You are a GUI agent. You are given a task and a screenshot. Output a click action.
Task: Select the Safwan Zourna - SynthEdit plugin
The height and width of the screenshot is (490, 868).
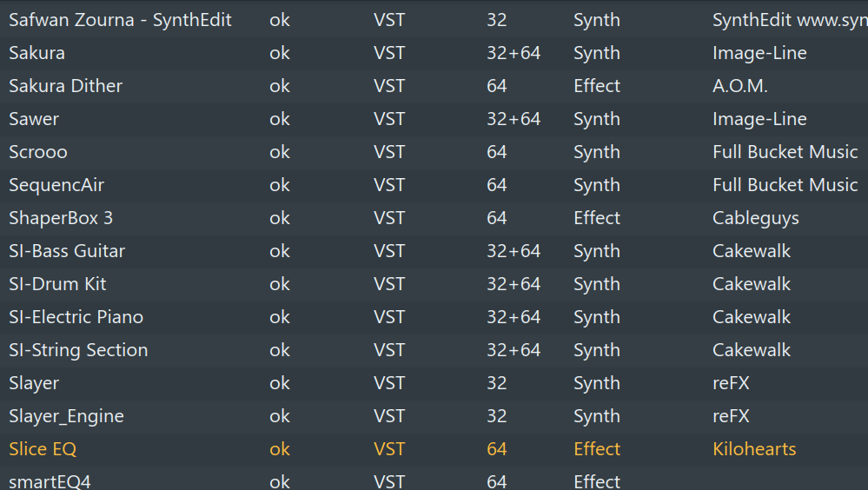[120, 20]
